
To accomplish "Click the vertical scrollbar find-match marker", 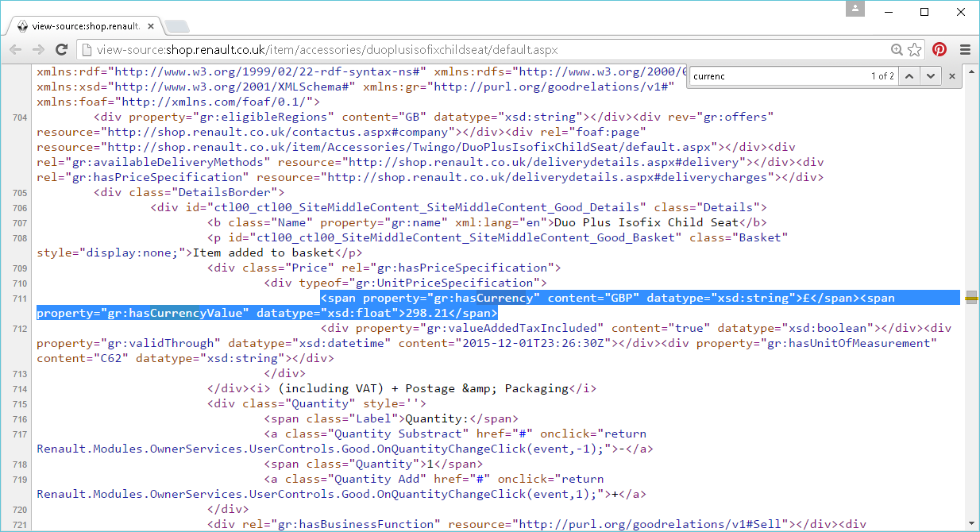I will [971, 298].
